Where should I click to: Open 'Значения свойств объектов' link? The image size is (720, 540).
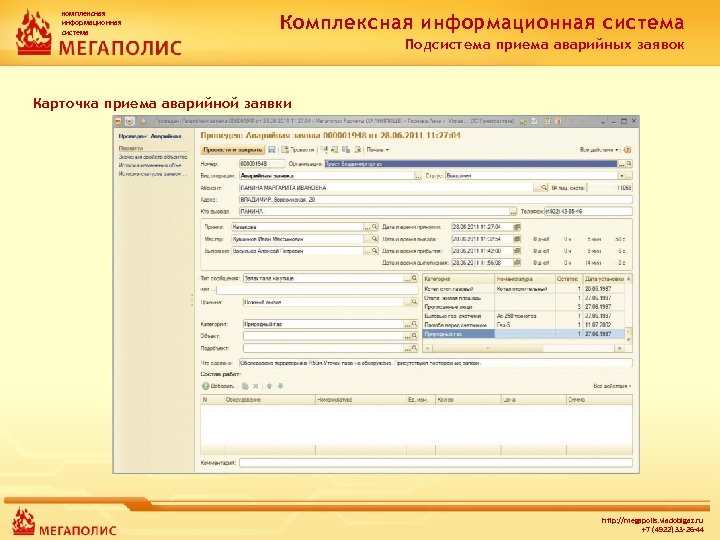click(x=153, y=157)
